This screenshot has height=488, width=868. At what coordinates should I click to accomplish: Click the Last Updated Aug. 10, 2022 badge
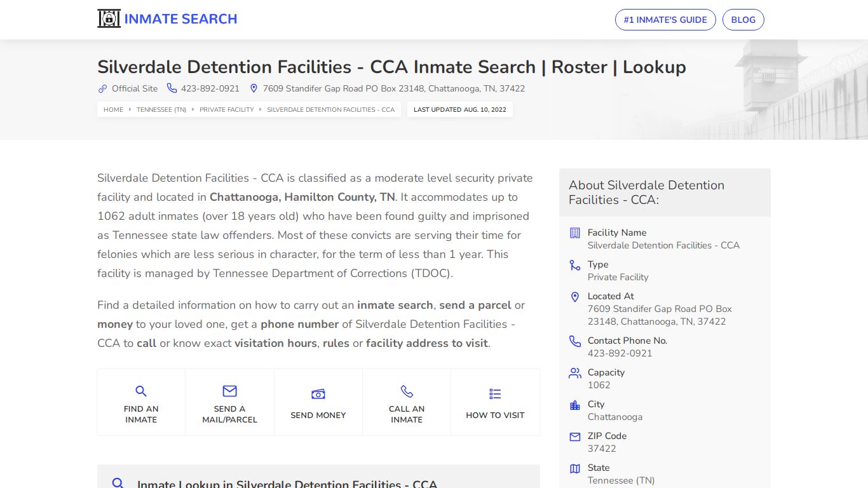pyautogui.click(x=460, y=109)
